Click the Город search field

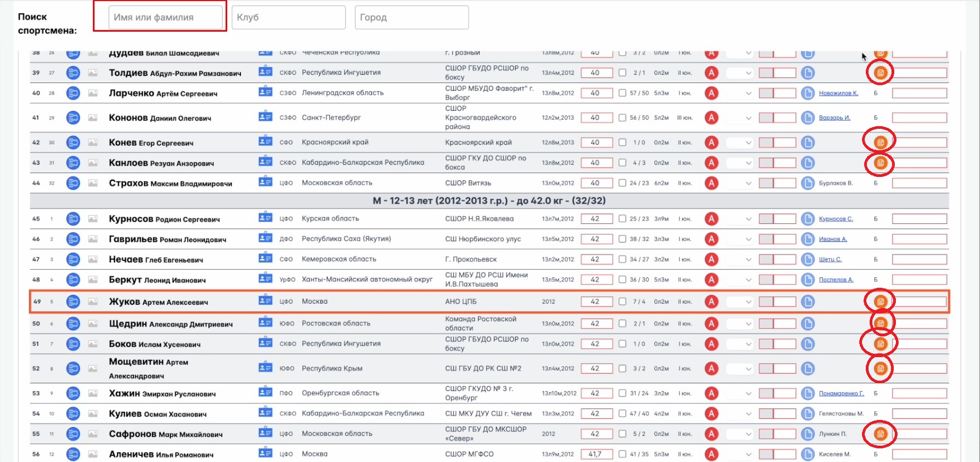coord(411,17)
